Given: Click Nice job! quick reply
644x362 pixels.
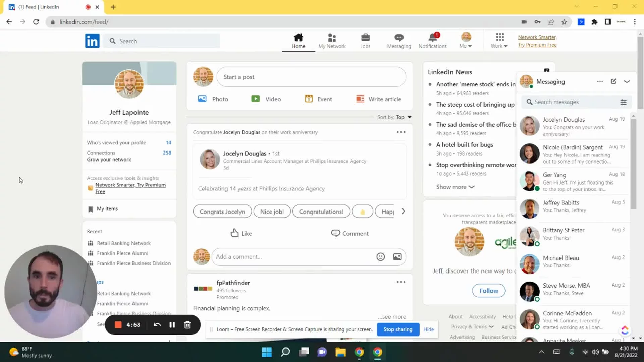Looking at the screenshot, I should [x=272, y=212].
